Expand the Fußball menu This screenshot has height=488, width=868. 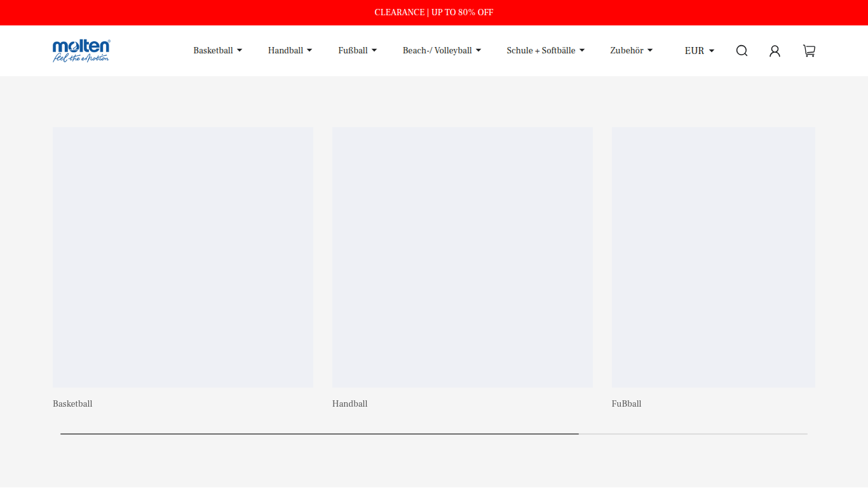(x=358, y=51)
